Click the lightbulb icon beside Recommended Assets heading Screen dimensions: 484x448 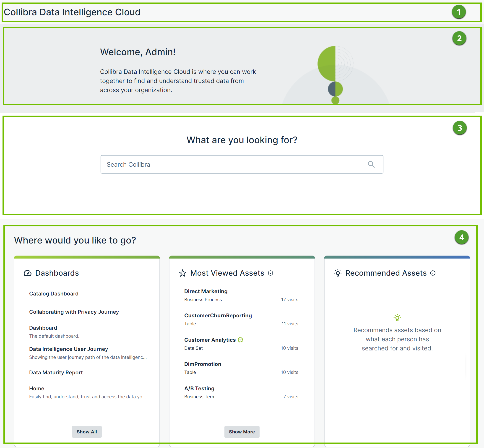(x=338, y=273)
